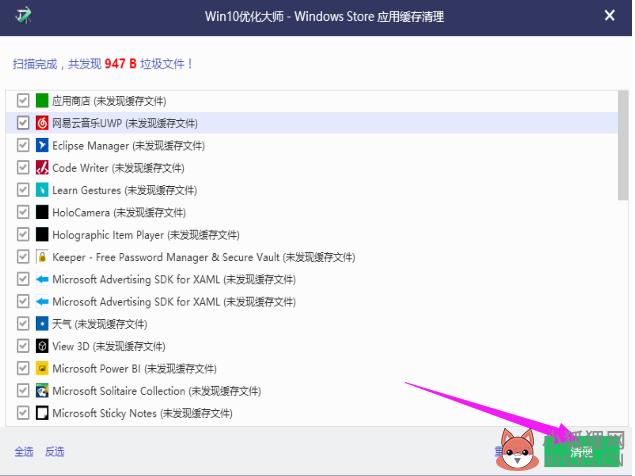
Task: Click the 947 B scan result text
Action: (x=121, y=64)
